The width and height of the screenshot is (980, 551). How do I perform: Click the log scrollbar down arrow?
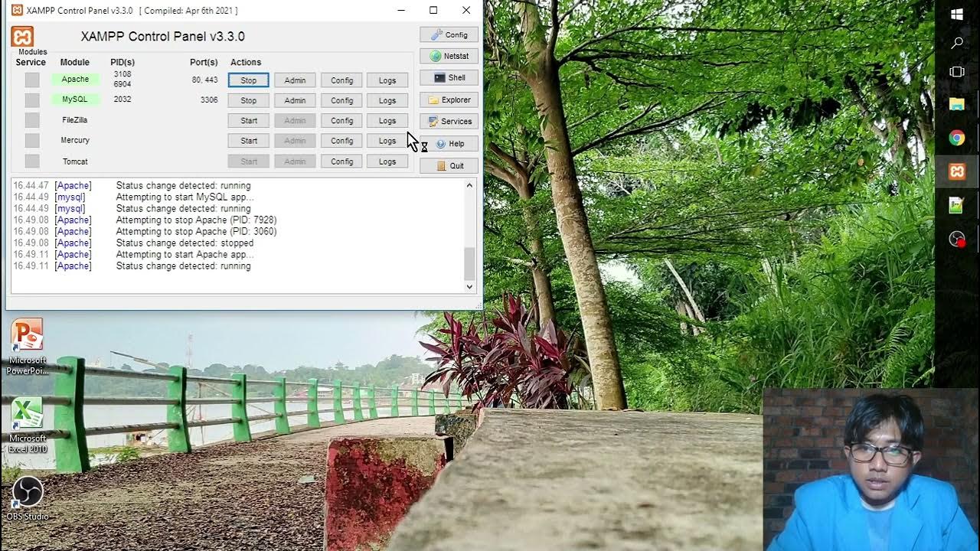pos(469,286)
